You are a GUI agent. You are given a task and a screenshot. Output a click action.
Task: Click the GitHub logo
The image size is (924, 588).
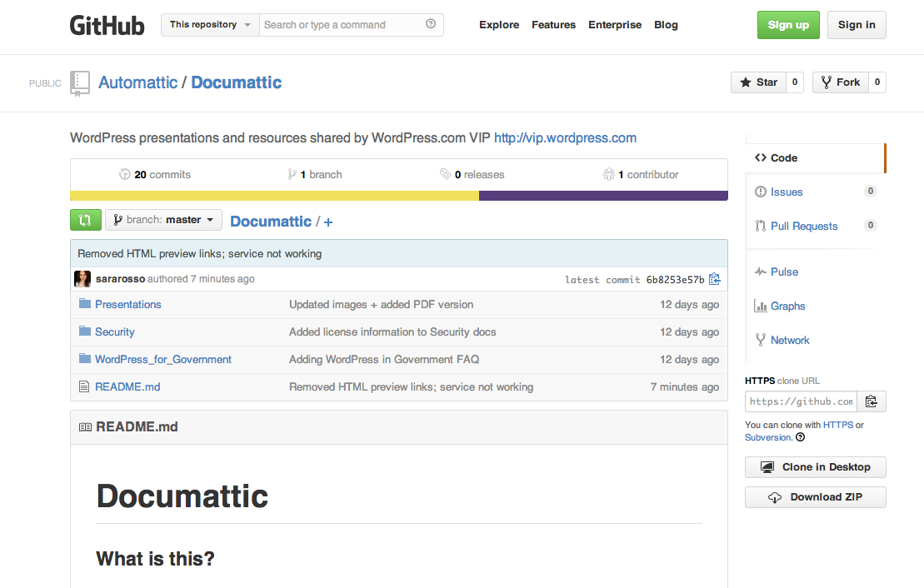tap(107, 25)
